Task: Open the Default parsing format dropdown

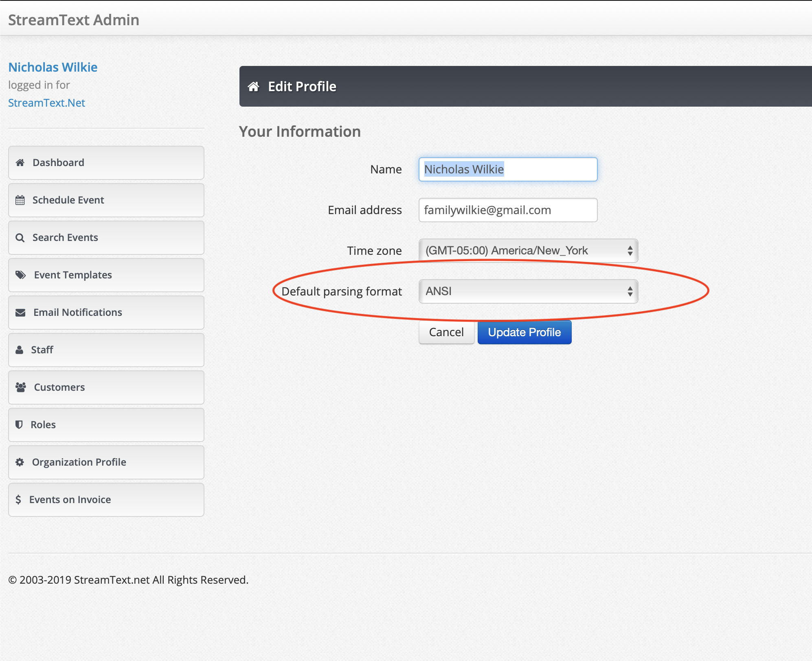Action: (x=528, y=291)
